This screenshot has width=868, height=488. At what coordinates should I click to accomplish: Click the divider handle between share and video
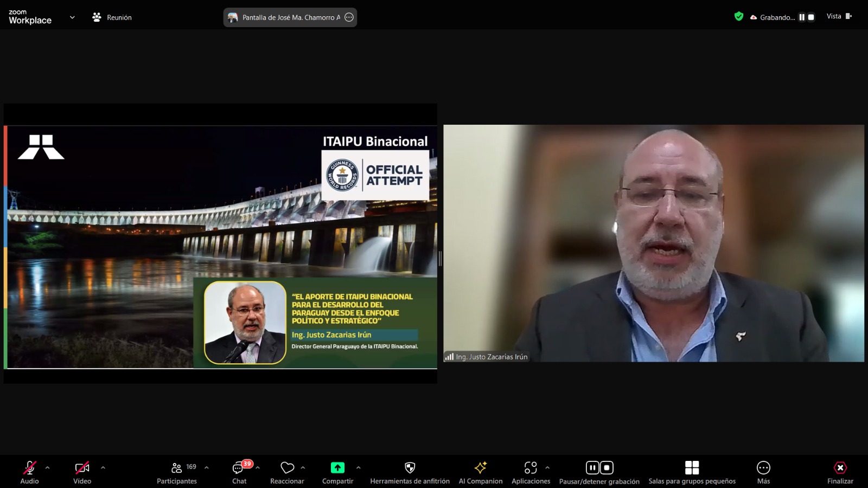tap(440, 259)
